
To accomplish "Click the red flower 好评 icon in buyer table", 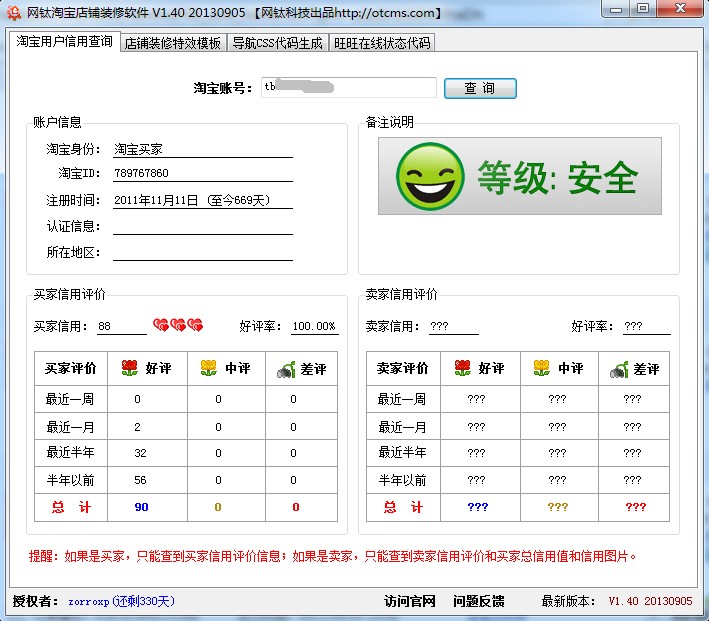I will tap(130, 368).
